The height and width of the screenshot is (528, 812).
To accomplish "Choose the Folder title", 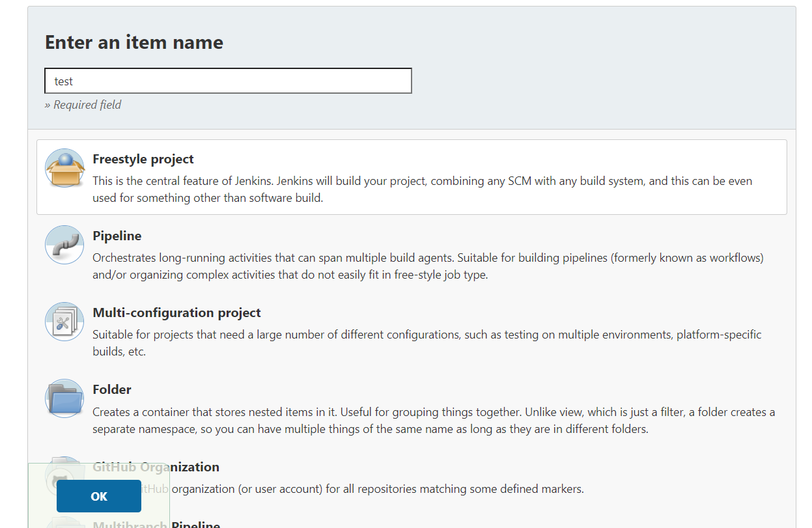I will pyautogui.click(x=112, y=389).
